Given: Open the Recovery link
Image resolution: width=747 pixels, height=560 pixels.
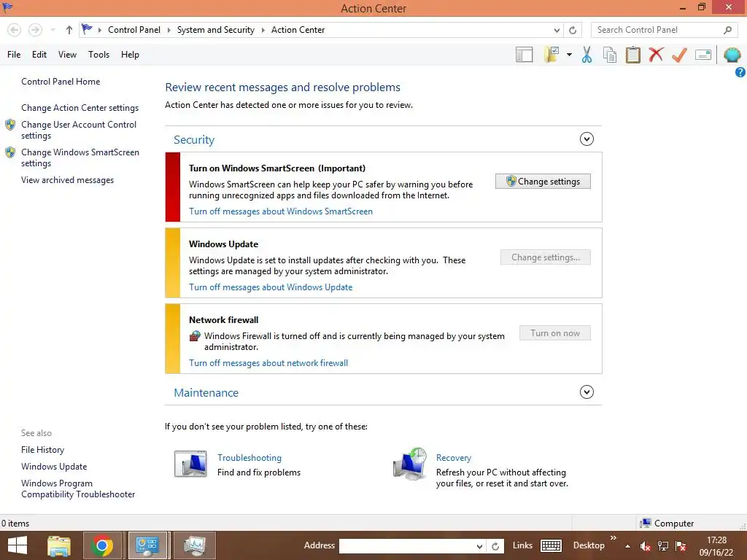Looking at the screenshot, I should point(454,458).
